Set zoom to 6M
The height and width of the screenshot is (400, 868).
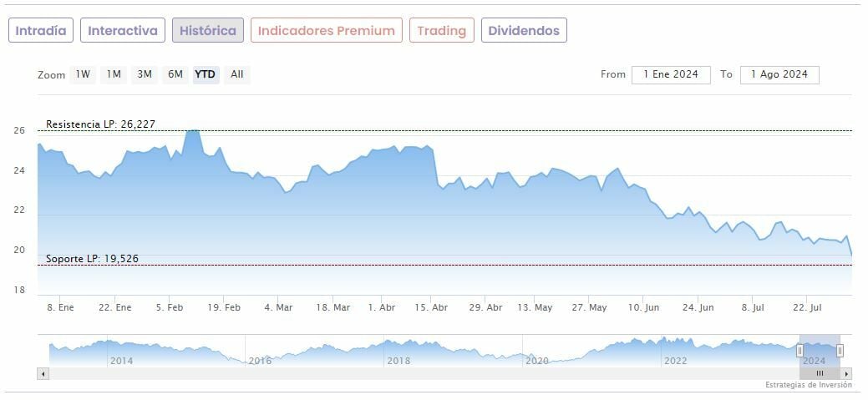tap(175, 74)
